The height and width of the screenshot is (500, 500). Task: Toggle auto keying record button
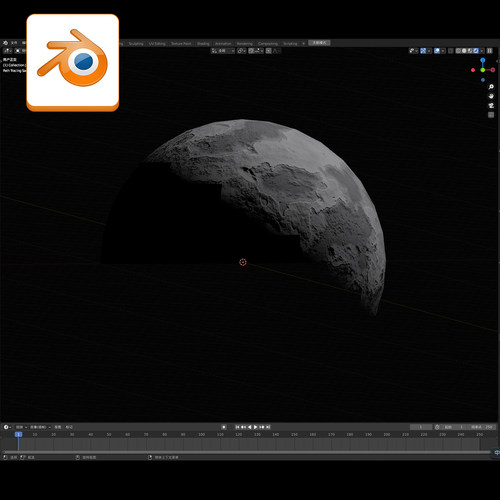[224, 427]
